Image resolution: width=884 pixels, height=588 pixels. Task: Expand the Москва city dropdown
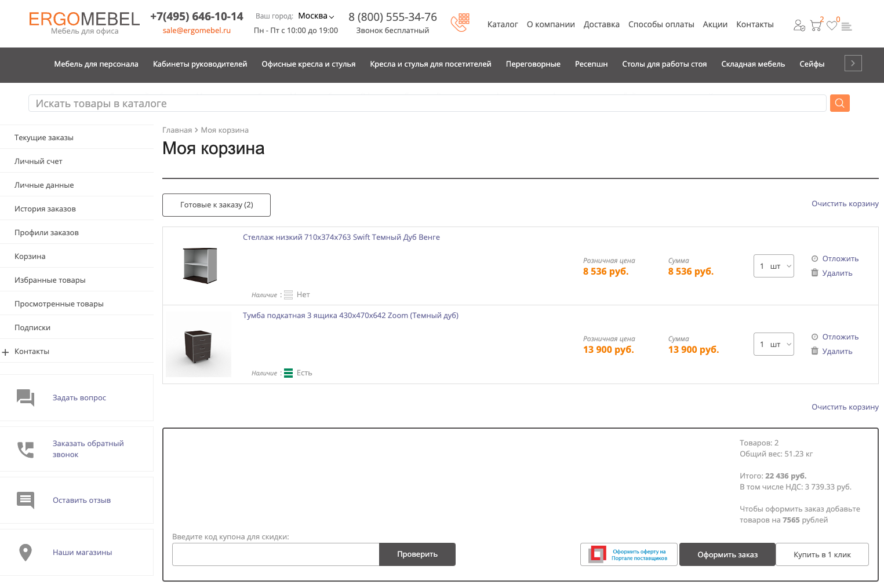coord(316,16)
